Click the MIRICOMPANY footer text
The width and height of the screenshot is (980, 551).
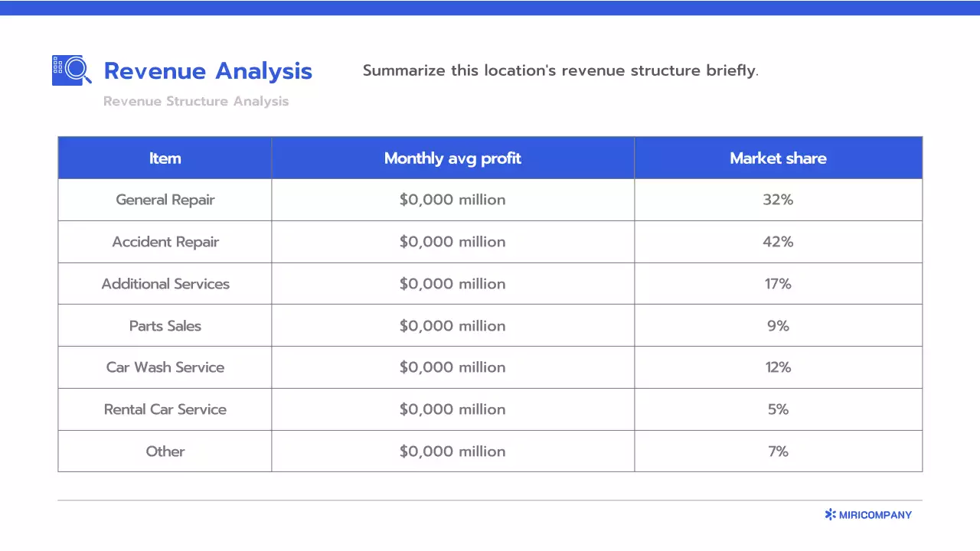point(875,515)
